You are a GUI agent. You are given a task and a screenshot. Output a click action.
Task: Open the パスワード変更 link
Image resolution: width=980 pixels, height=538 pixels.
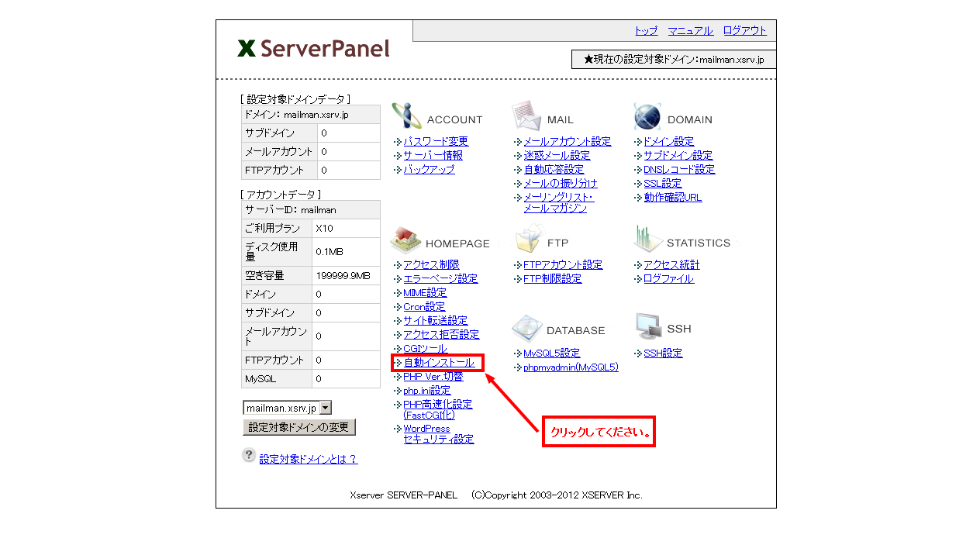click(436, 141)
